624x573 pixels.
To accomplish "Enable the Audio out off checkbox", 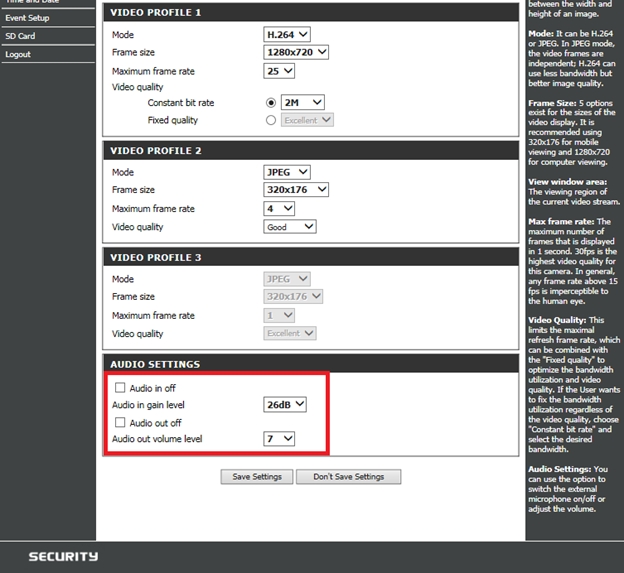I will click(121, 423).
